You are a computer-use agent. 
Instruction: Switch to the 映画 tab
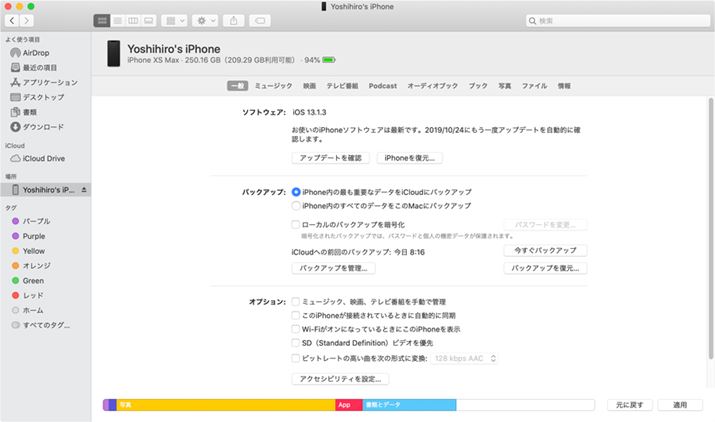pyautogui.click(x=310, y=86)
